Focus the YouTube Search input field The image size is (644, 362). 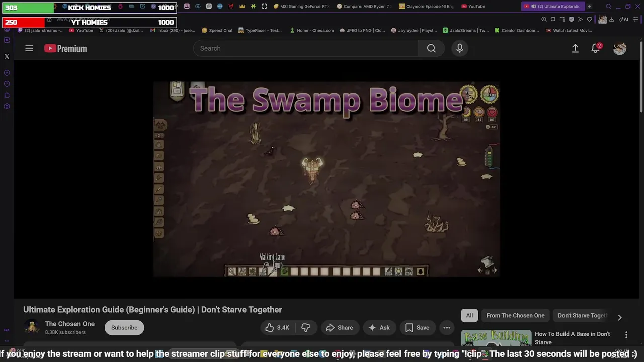[x=305, y=48]
